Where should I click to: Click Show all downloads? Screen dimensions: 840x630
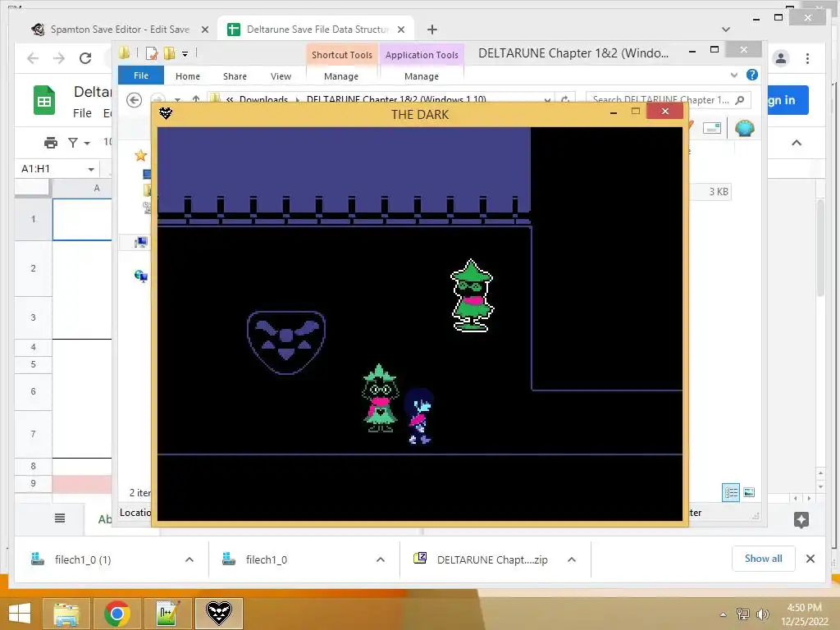(x=764, y=559)
